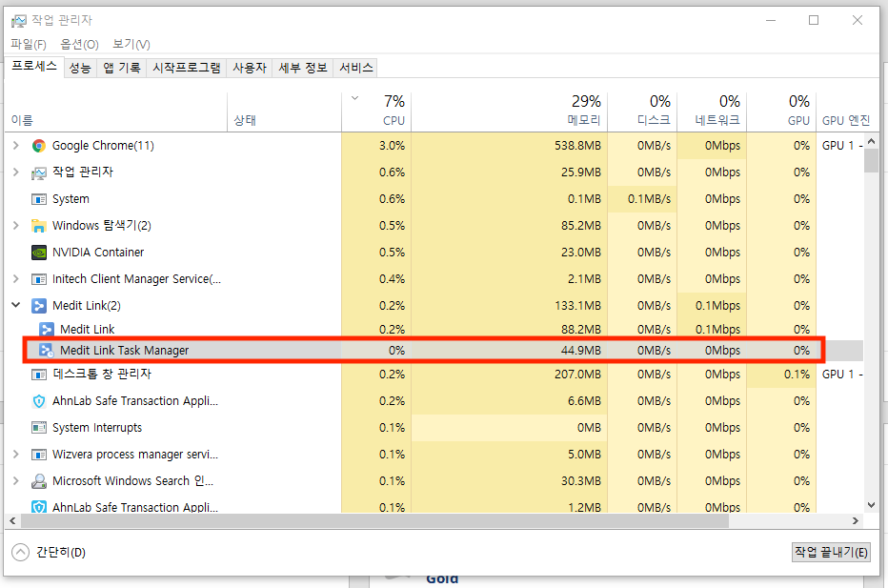Select the 프로세스 tab

tap(34, 67)
